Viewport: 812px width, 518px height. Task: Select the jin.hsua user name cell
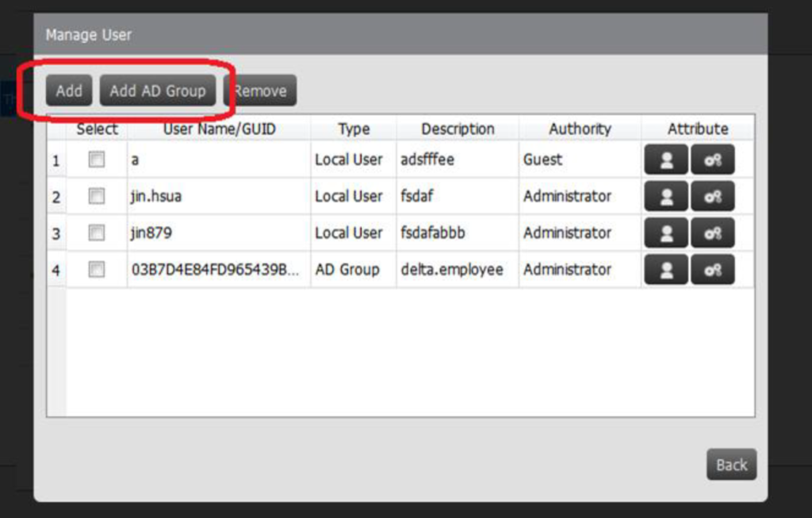tap(219, 196)
